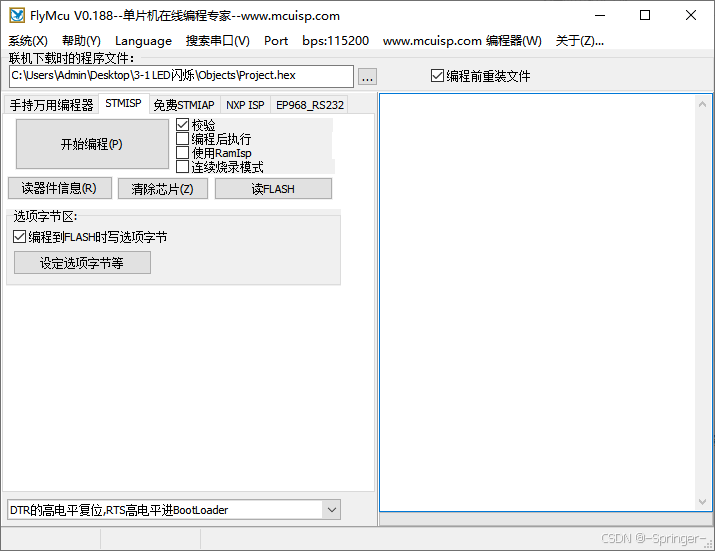Open the 搜索串口(V) menu
The width and height of the screenshot is (715, 551).
click(218, 41)
